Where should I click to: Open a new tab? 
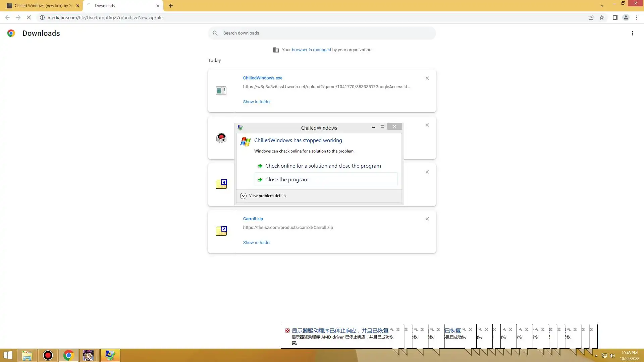click(171, 6)
